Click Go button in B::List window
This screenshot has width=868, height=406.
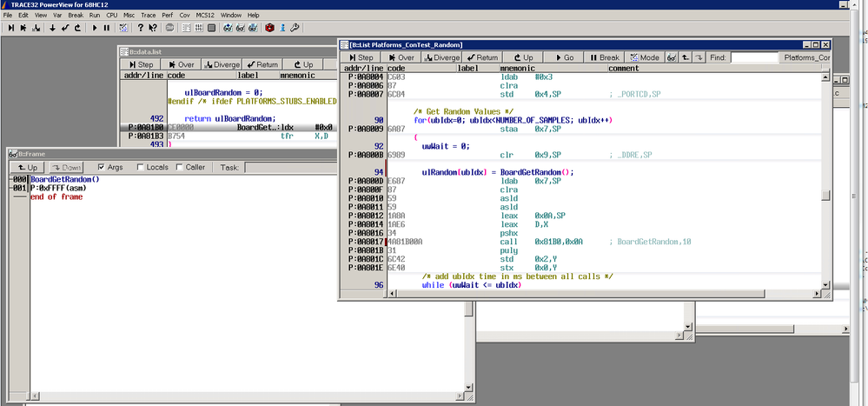click(x=564, y=57)
